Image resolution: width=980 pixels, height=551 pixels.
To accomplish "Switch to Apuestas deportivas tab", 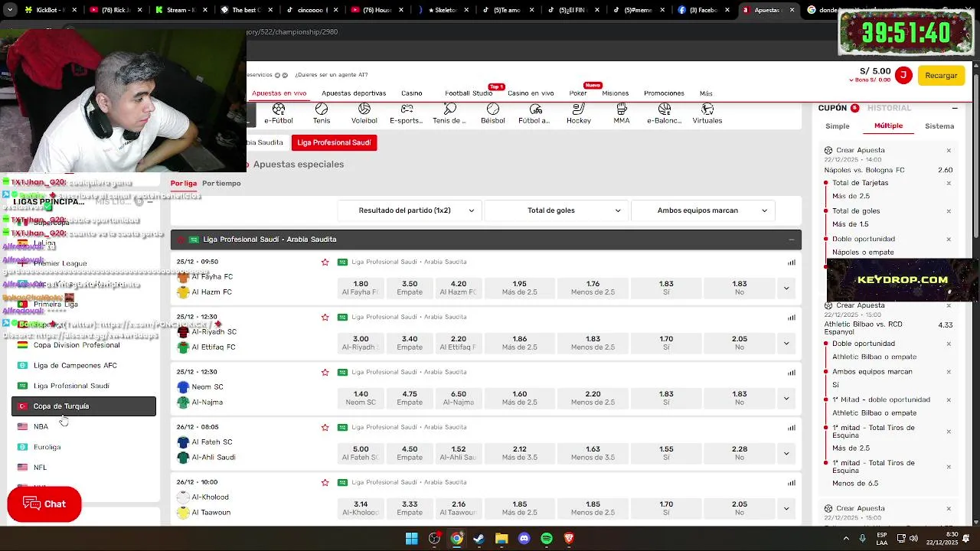I will pos(354,93).
